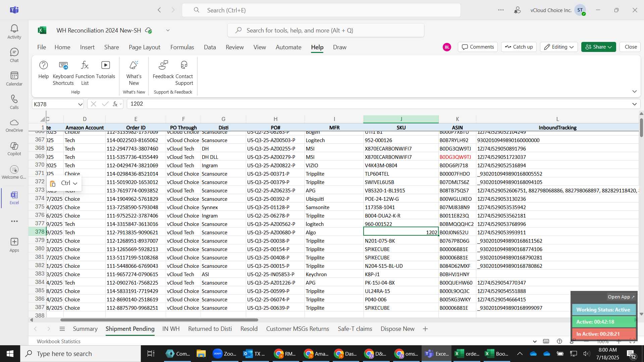Open the Returned to Disti sheet

coord(210,329)
